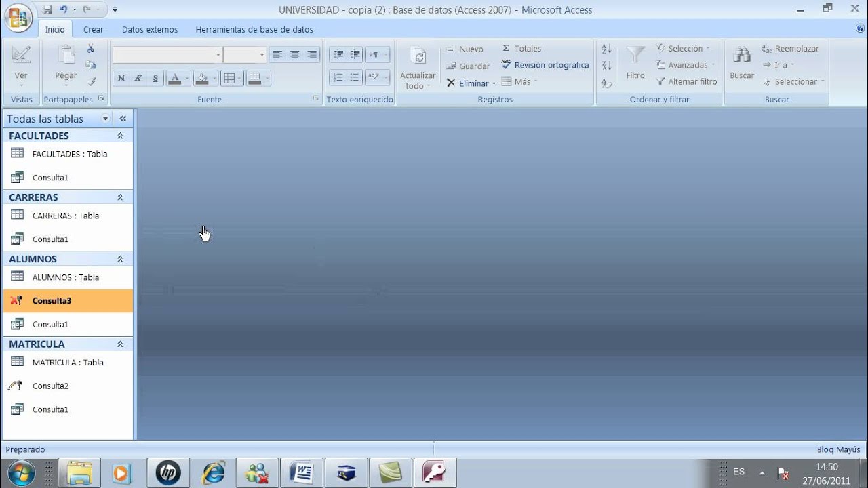Copy using the clipboard copy icon
This screenshot has width=868, height=488.
[91, 65]
